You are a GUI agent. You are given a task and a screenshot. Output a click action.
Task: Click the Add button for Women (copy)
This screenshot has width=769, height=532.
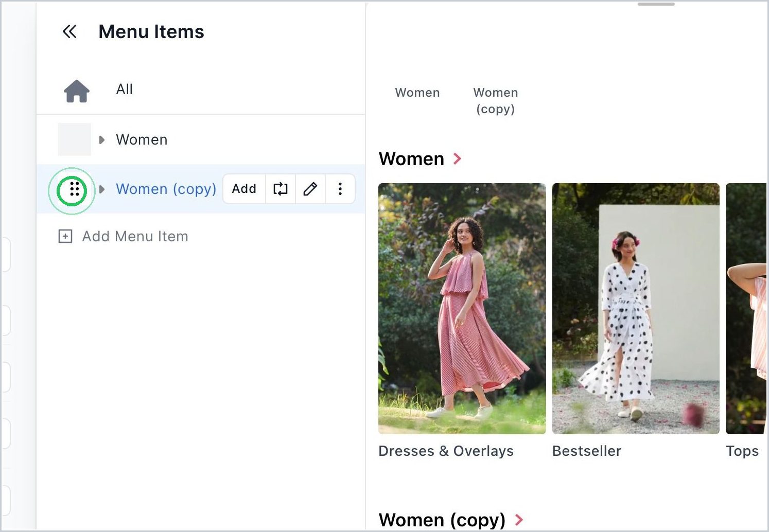point(244,189)
